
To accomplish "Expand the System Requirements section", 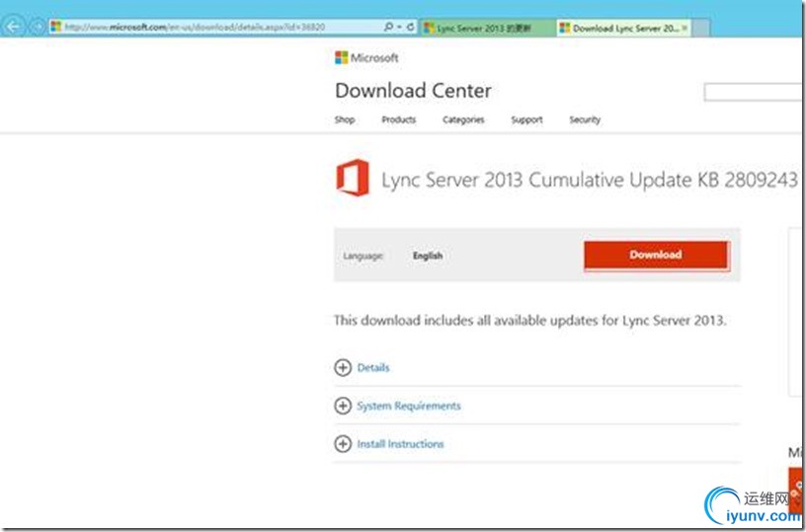I will tap(343, 406).
